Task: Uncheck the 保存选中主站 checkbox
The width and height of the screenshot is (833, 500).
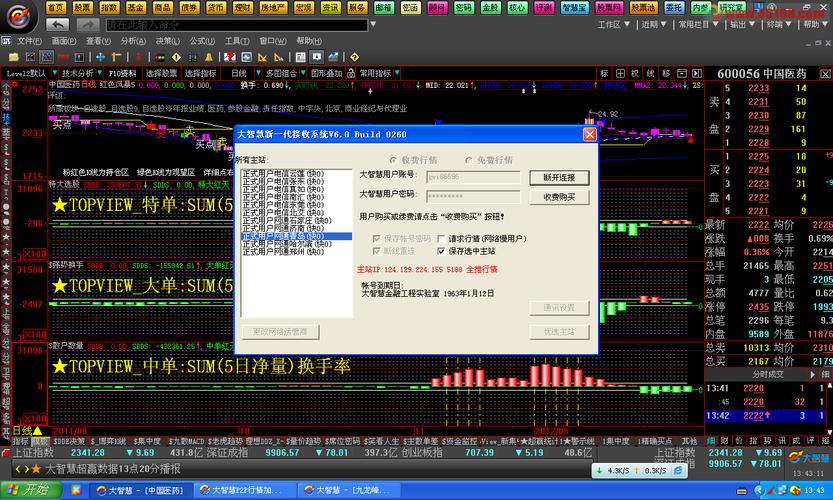Action: (x=441, y=251)
